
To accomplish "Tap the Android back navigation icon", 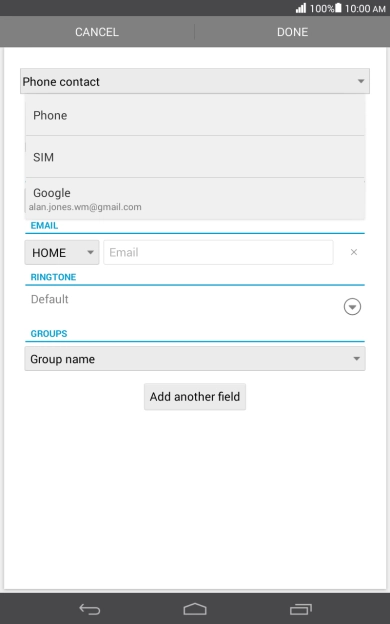I will [90, 609].
